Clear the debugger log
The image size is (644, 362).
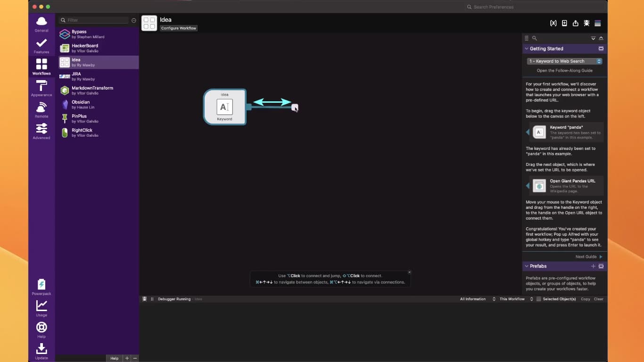(598, 299)
